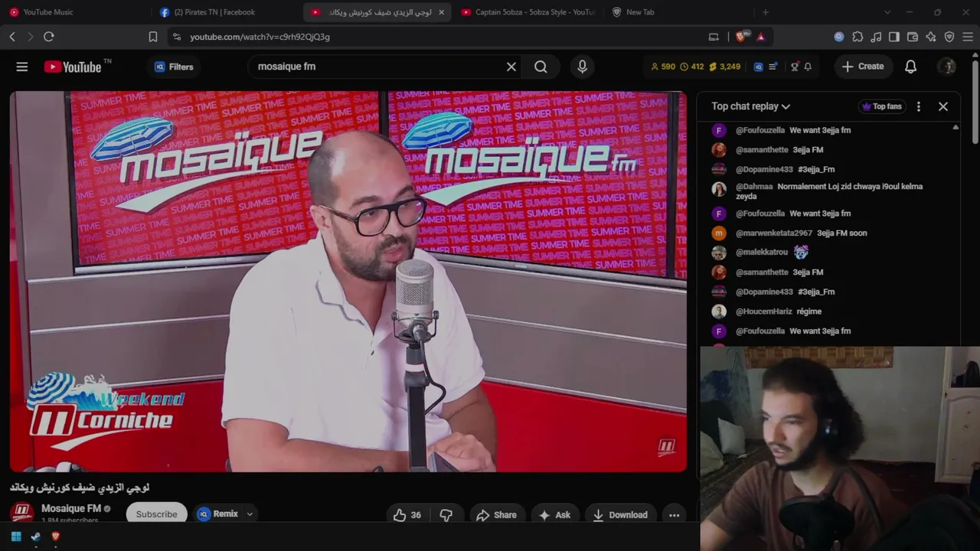
Task: Open YouTube notifications bell
Action: coord(910,67)
